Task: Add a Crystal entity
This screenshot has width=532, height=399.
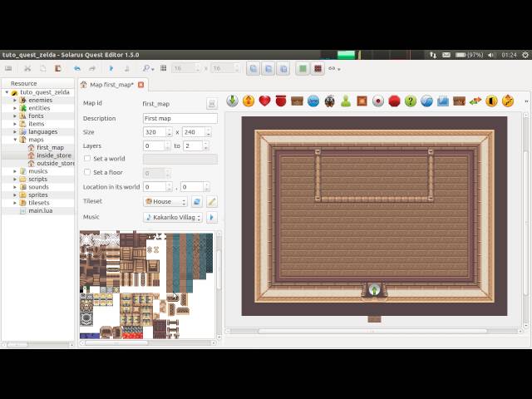Action: [x=426, y=101]
